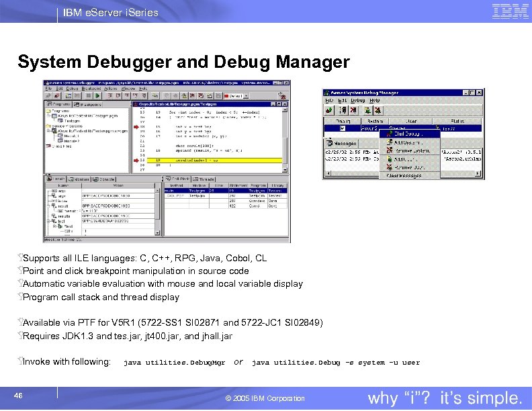Select the argv variable row in Locals
Screen dimensions: 532x411
(101, 196)
